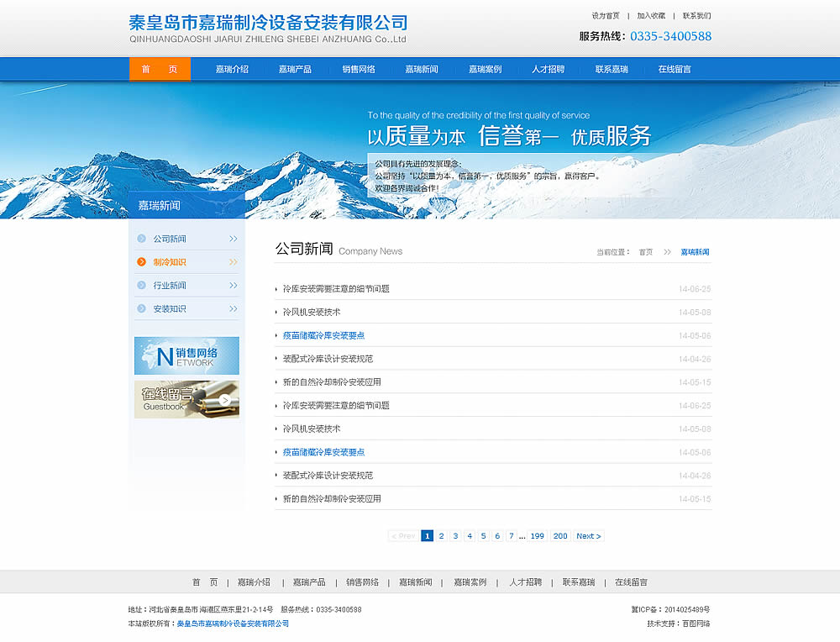
Task: Open 嘉瑞产品 in top navigation bar
Action: (x=295, y=69)
